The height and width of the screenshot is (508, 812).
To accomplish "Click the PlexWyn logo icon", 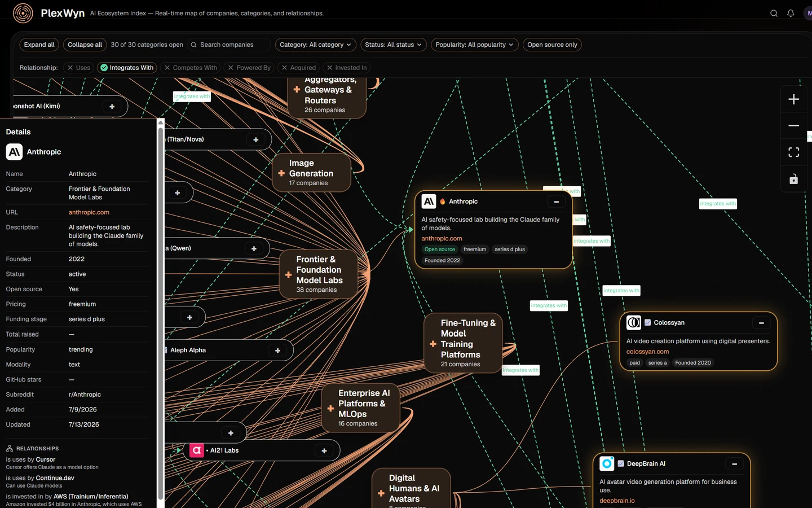I will coord(23,13).
